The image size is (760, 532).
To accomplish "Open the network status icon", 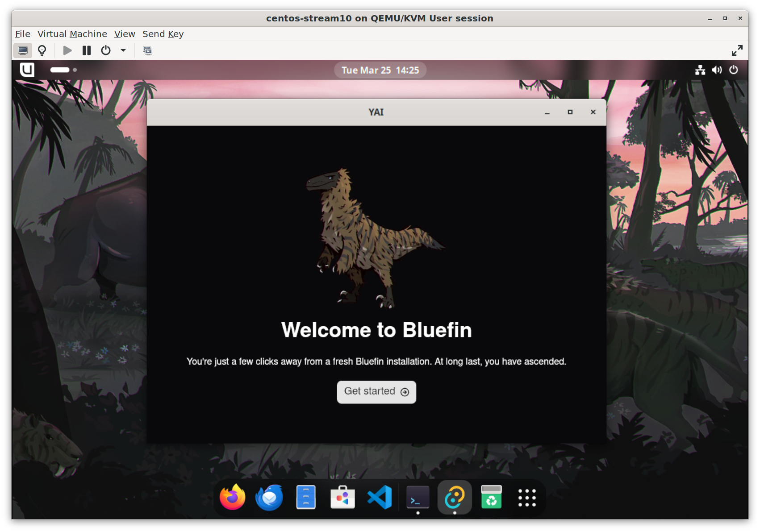I will [700, 70].
